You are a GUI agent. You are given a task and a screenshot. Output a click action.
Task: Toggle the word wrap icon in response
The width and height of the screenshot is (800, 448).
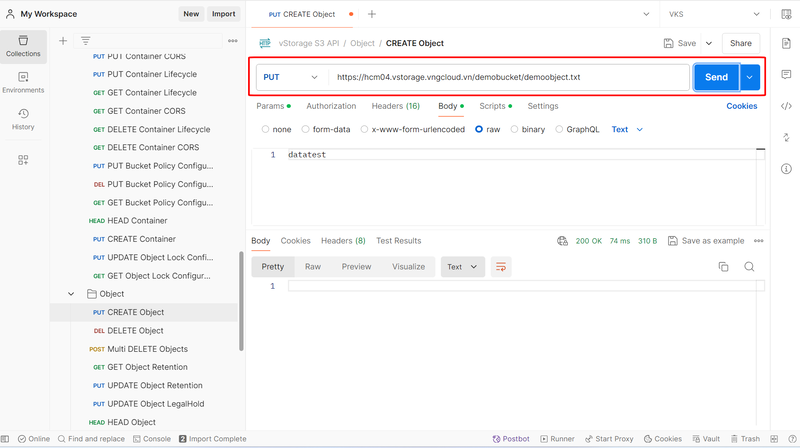tap(501, 267)
